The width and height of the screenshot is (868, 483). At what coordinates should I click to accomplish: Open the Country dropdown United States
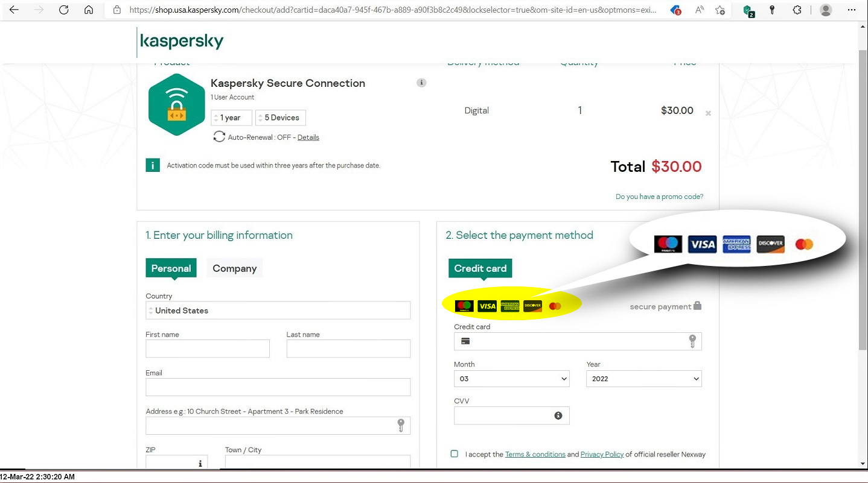pyautogui.click(x=278, y=311)
